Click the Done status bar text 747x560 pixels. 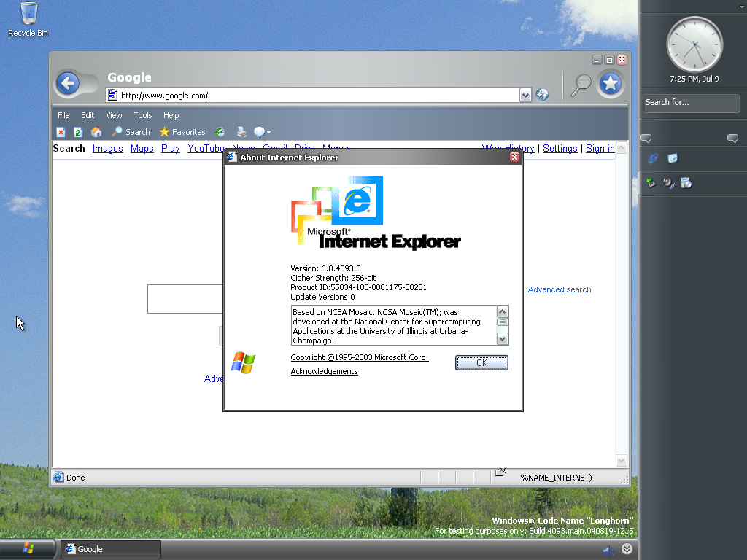(x=75, y=478)
